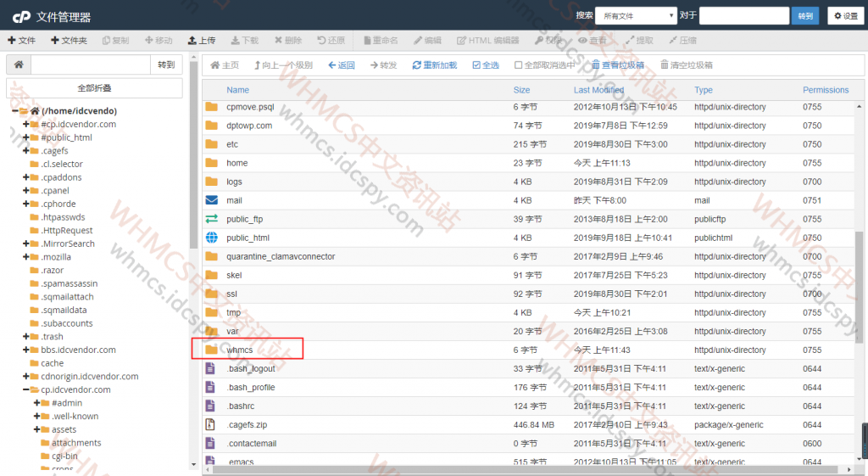Open 查看垃圾箱 view trash
The image size is (868, 476).
tap(618, 65)
